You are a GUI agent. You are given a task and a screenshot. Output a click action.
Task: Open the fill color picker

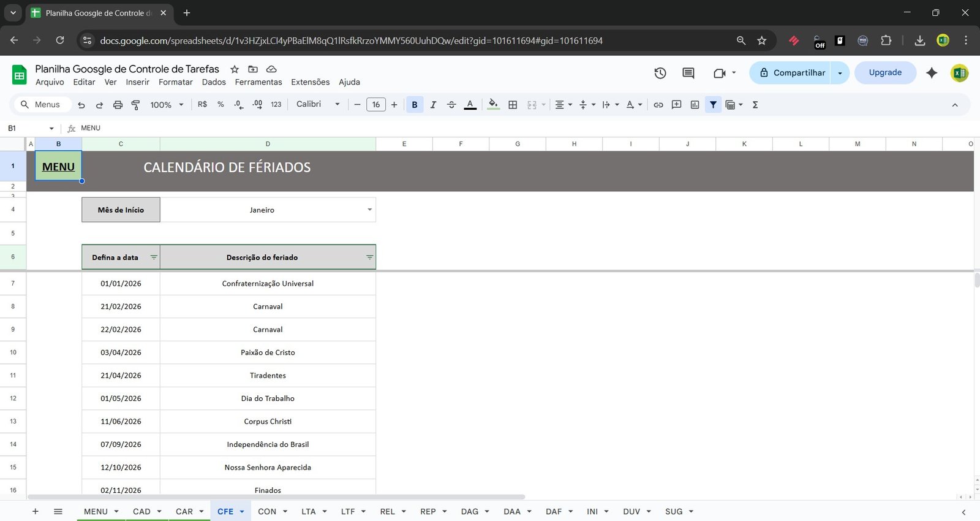[x=493, y=105]
